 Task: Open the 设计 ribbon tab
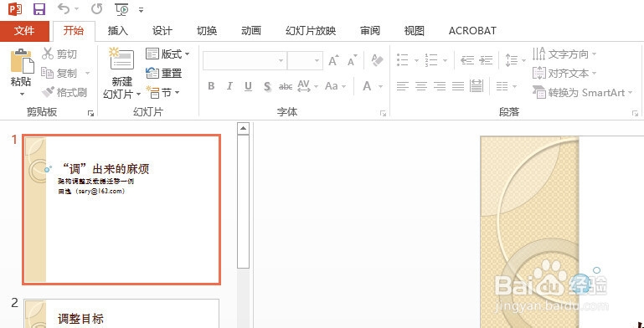(162, 31)
